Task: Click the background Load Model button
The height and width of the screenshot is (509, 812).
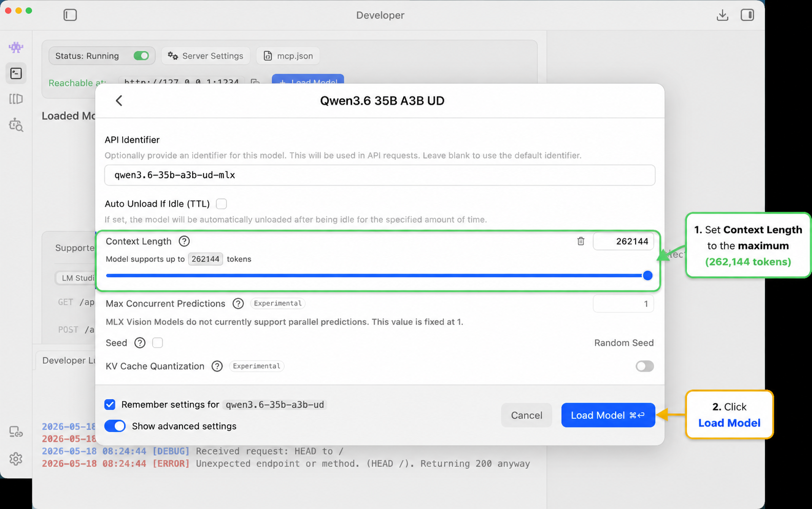Action: point(308,80)
